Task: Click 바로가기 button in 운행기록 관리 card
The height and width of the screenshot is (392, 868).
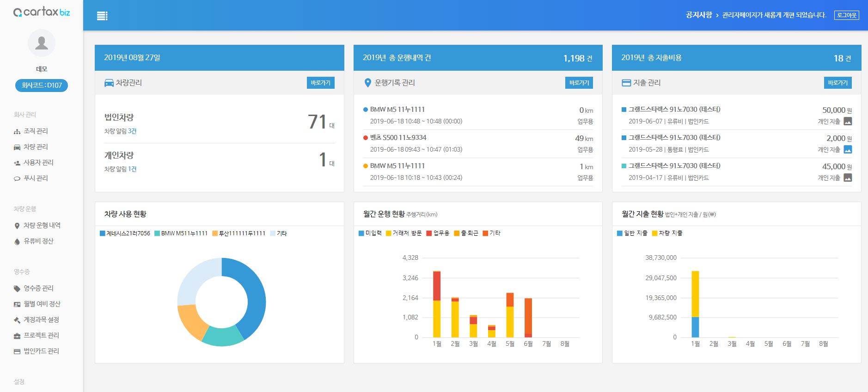Action: (579, 83)
